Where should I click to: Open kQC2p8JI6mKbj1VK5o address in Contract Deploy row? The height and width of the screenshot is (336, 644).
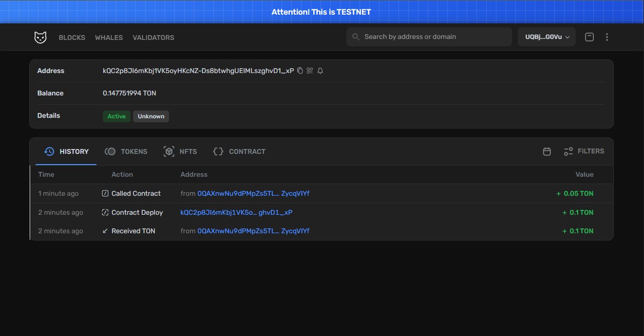(236, 212)
